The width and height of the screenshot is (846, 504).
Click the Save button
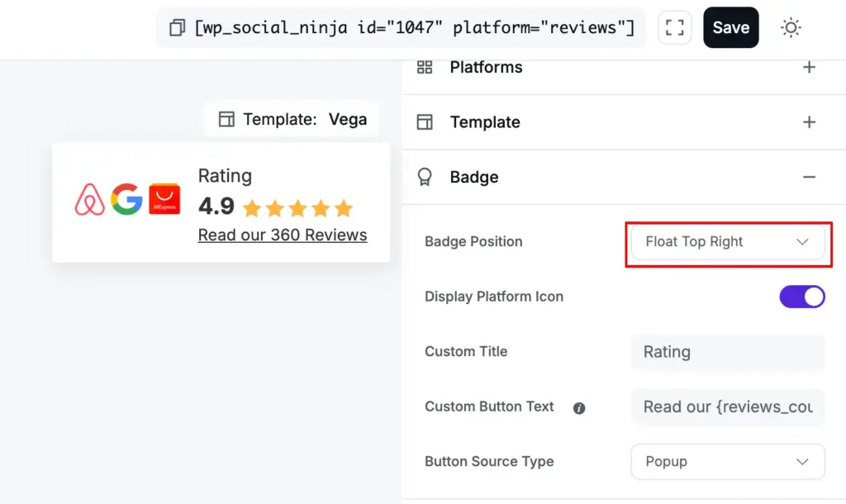click(730, 27)
